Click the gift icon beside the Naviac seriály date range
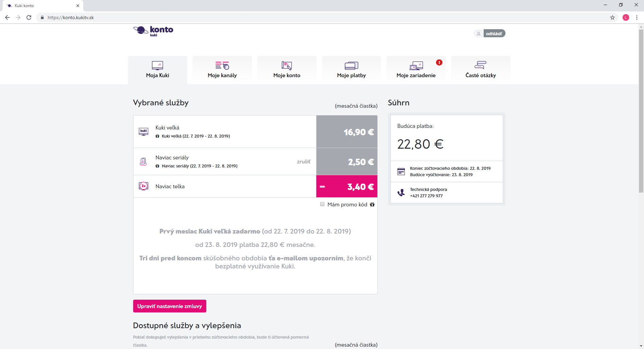This screenshot has width=644, height=349. pyautogui.click(x=157, y=166)
